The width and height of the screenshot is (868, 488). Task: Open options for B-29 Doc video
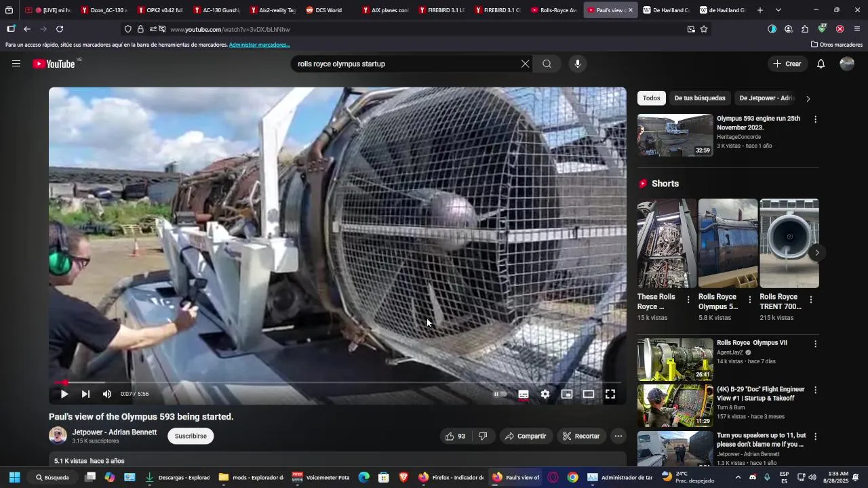point(815,390)
